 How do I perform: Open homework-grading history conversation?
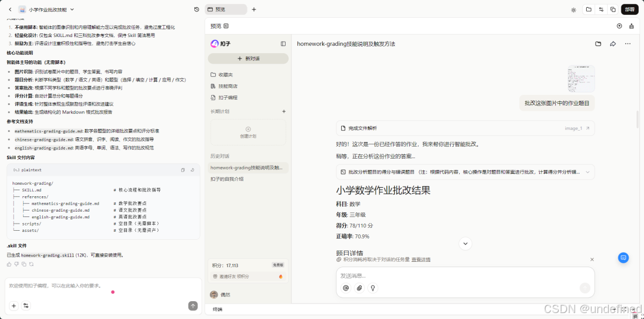click(248, 168)
